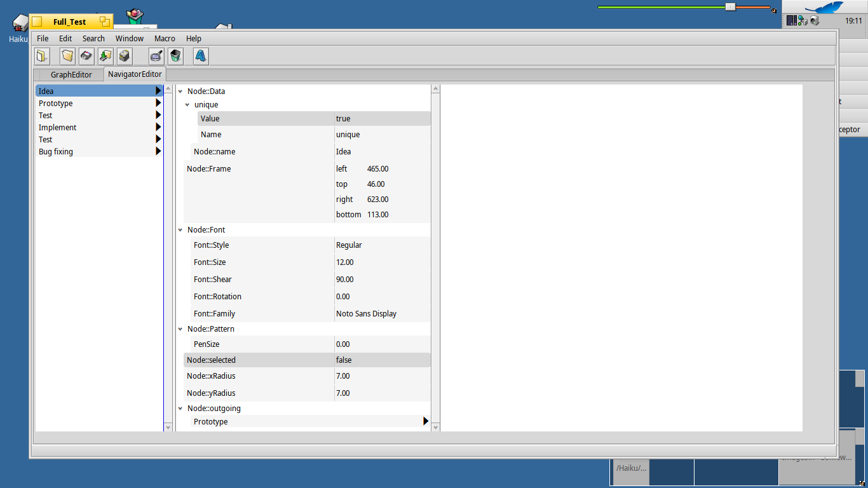Open the Edit menu
This screenshot has width=868, height=488.
[x=65, y=39]
